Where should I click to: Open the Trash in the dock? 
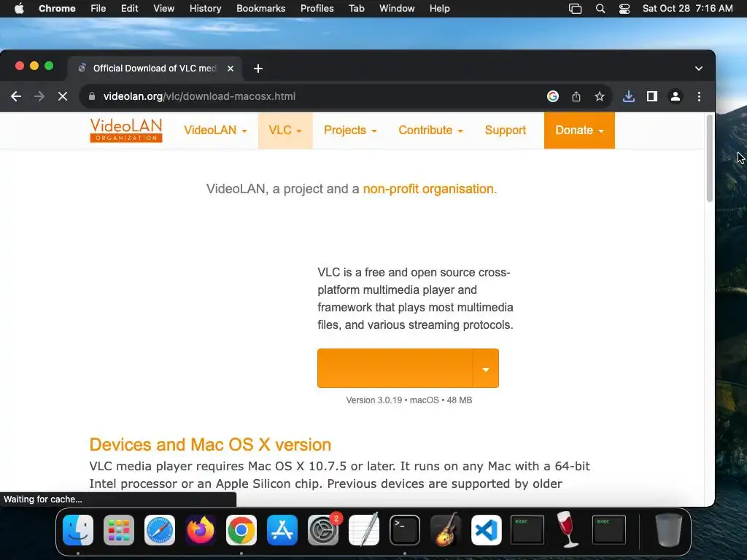670,530
